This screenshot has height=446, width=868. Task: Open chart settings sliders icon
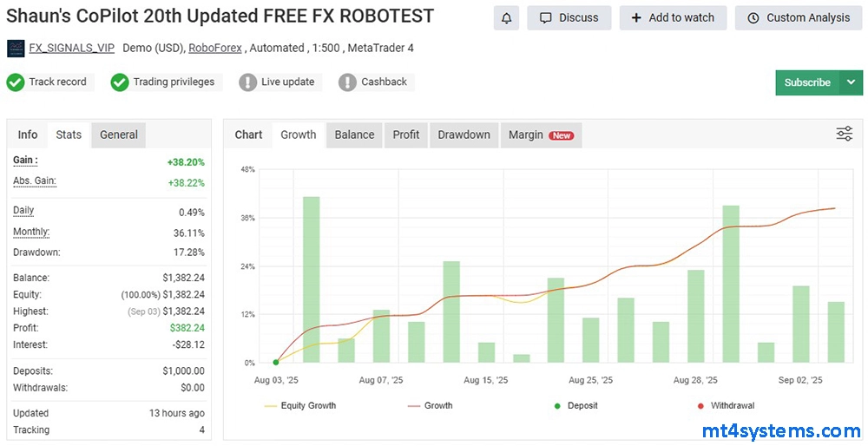(x=844, y=134)
